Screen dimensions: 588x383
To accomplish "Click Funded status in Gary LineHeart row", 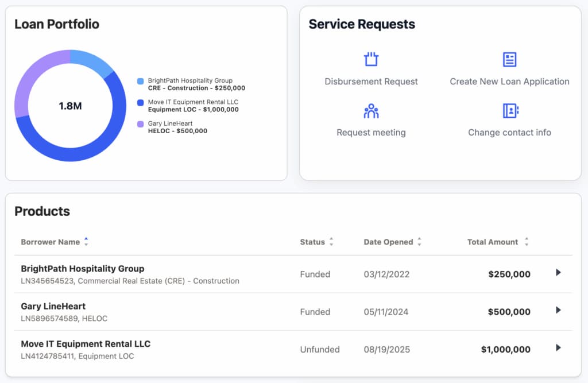I will 315,312.
